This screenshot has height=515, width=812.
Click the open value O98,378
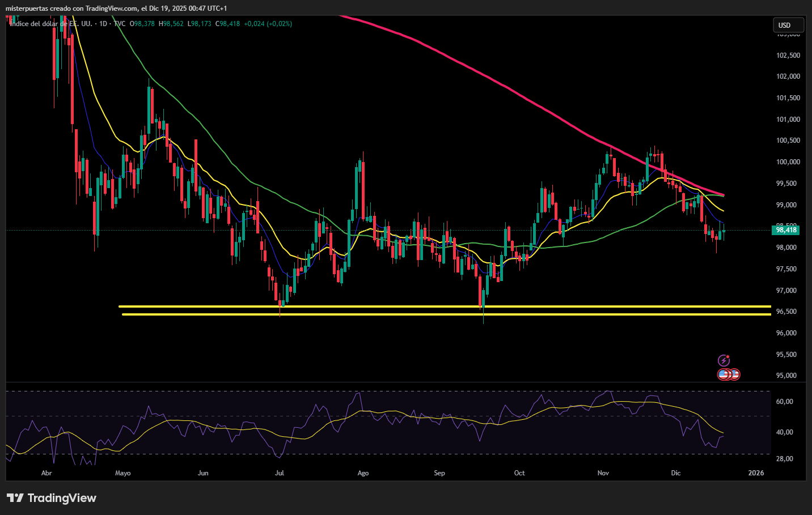142,24
